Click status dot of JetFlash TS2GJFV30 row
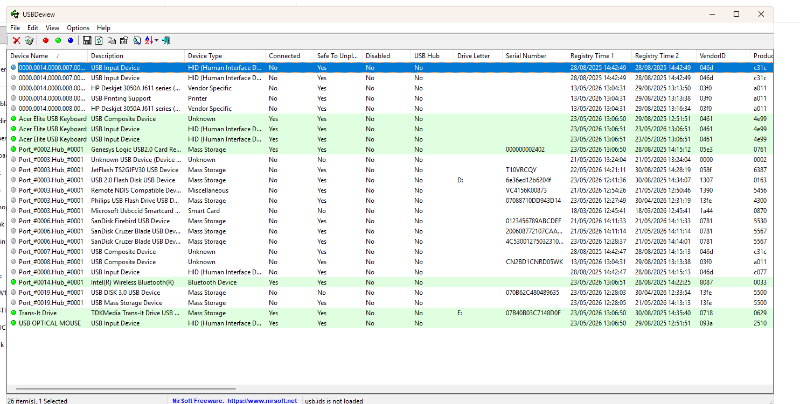The width and height of the screenshot is (800, 404). click(13, 170)
